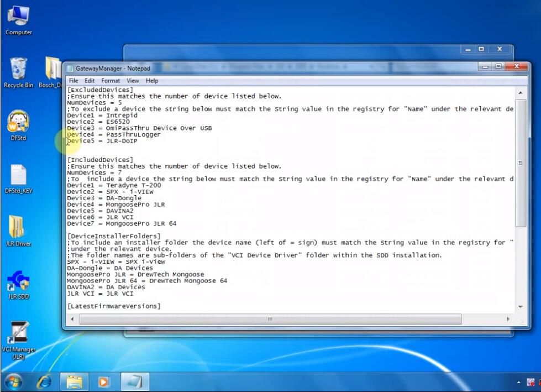541x392 pixels.
Task: Click the [ExcludedDevices] section header
Action: click(100, 90)
